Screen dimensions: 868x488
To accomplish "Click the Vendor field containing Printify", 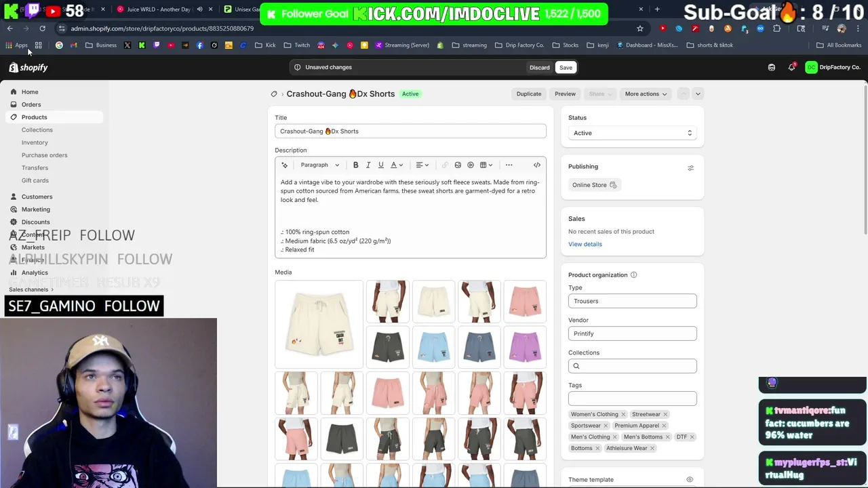I will point(632,333).
